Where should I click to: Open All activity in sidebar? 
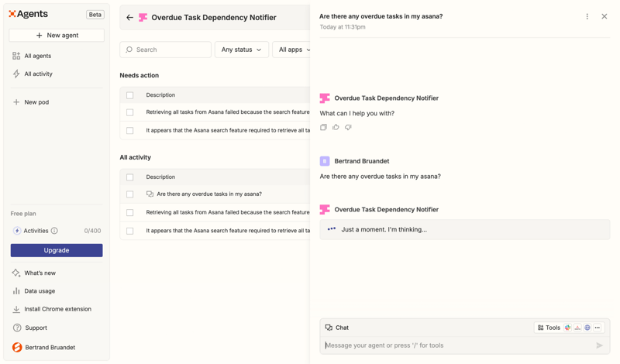(38, 74)
